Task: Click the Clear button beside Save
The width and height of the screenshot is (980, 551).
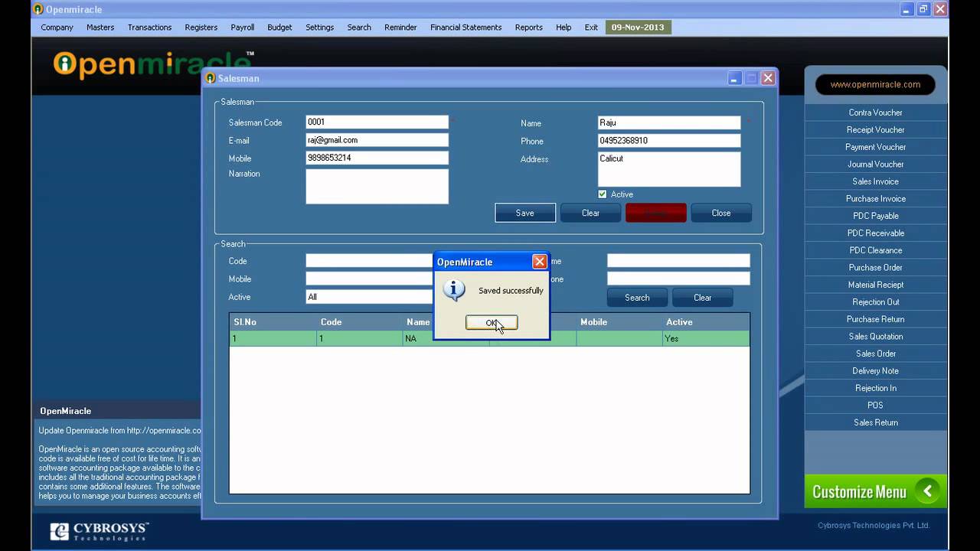Action: [x=590, y=213]
